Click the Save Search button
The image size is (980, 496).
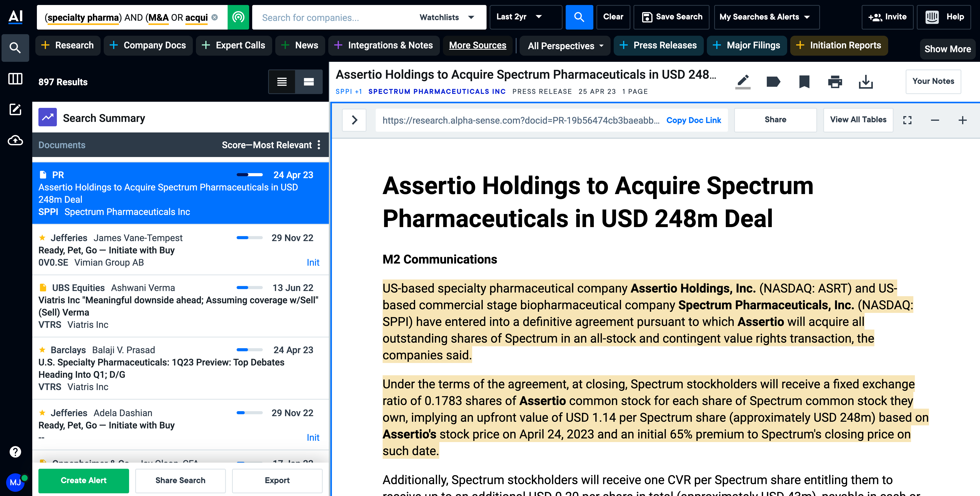(672, 17)
